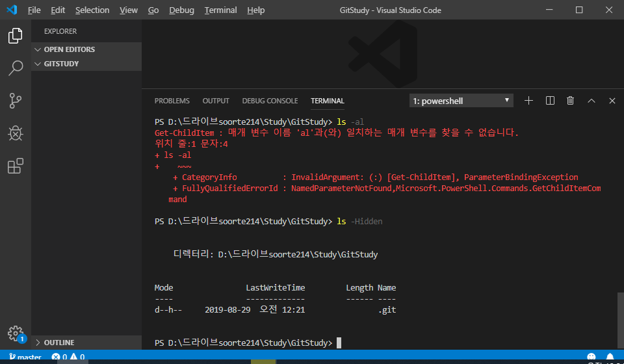Switch to the OUTPUT tab
Screen dimensions: 624x364
pyautogui.click(x=216, y=101)
